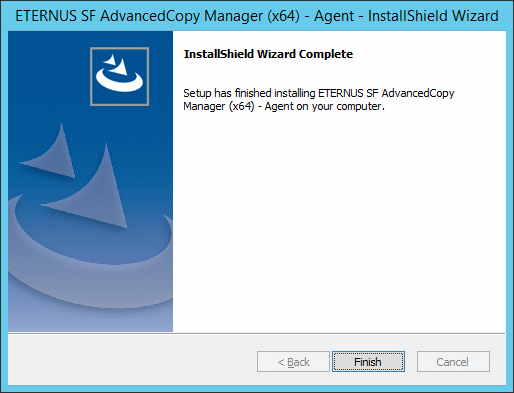
Task: Click the horizontal separator line above buttons
Action: (x=257, y=333)
